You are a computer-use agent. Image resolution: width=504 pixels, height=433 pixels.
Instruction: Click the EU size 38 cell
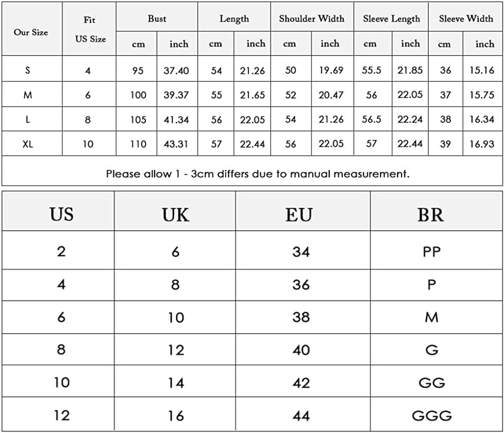(301, 318)
